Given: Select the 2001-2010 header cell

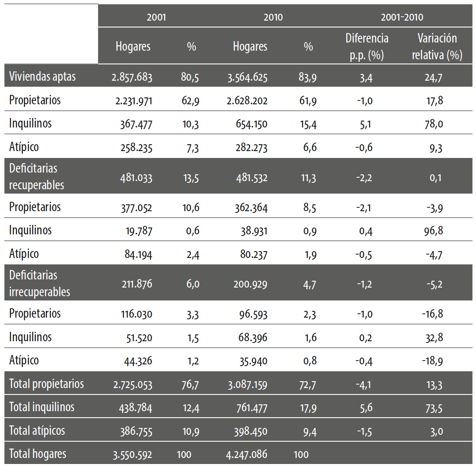Looking at the screenshot, I should point(402,17).
